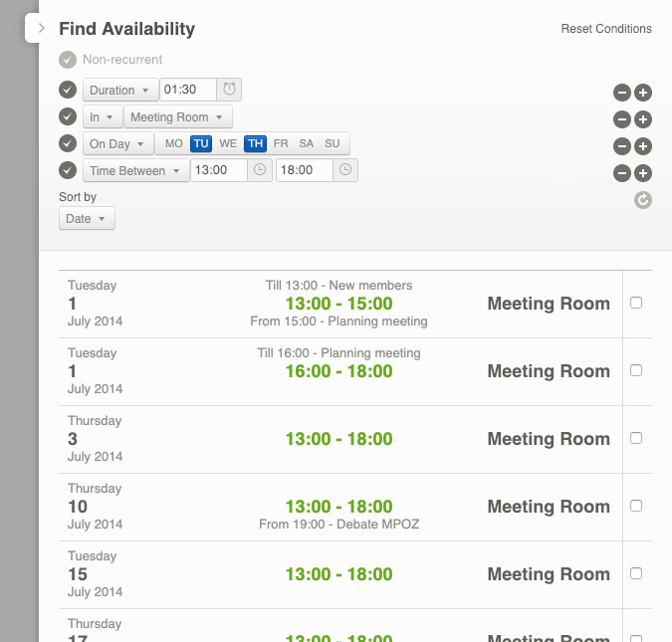Add a condition after Time Between row

643,173
